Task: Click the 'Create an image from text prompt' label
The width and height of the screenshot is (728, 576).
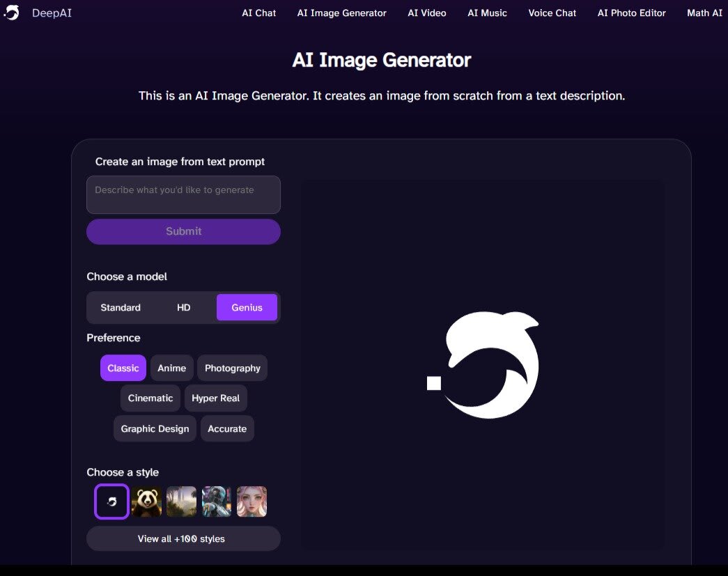Action: click(180, 162)
